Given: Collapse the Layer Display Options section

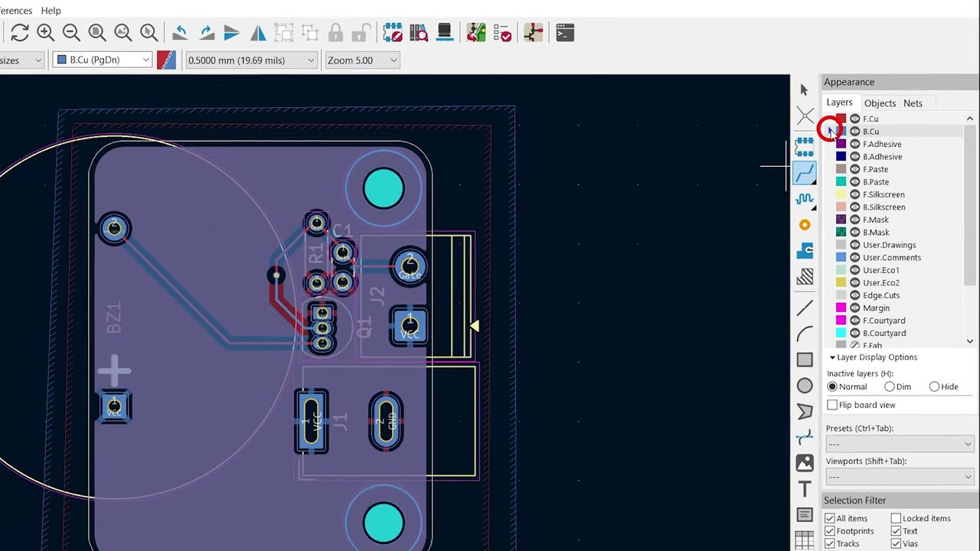Looking at the screenshot, I should tap(832, 357).
